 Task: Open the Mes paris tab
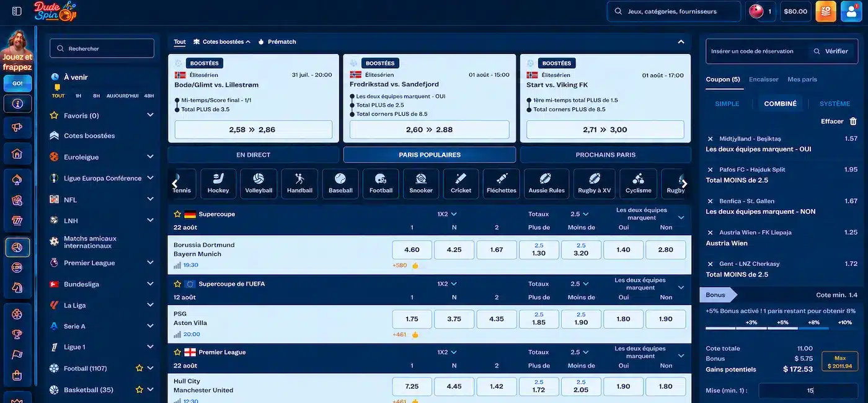click(x=802, y=79)
